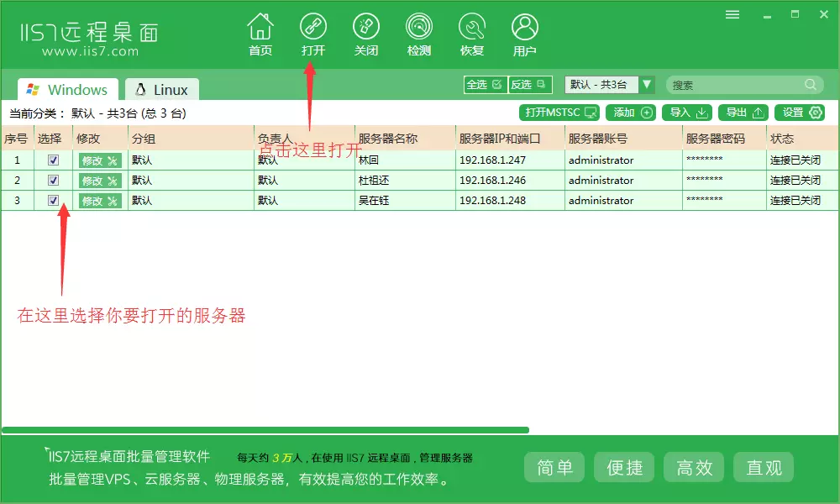This screenshot has height=504, width=840.
Task: Click server name 吴在钰
Action: [x=374, y=200]
